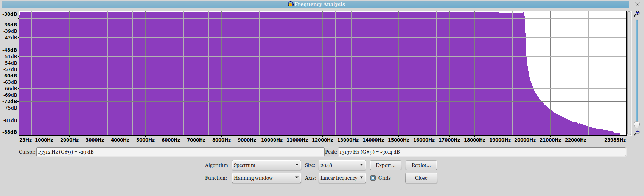Click the 5000Hz axis label
Screen dimensions: 644x196
click(145, 140)
